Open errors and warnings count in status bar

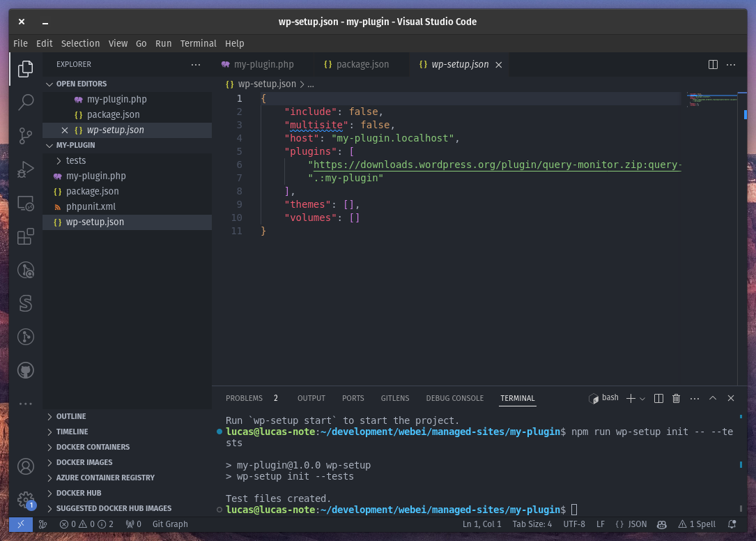click(86, 524)
